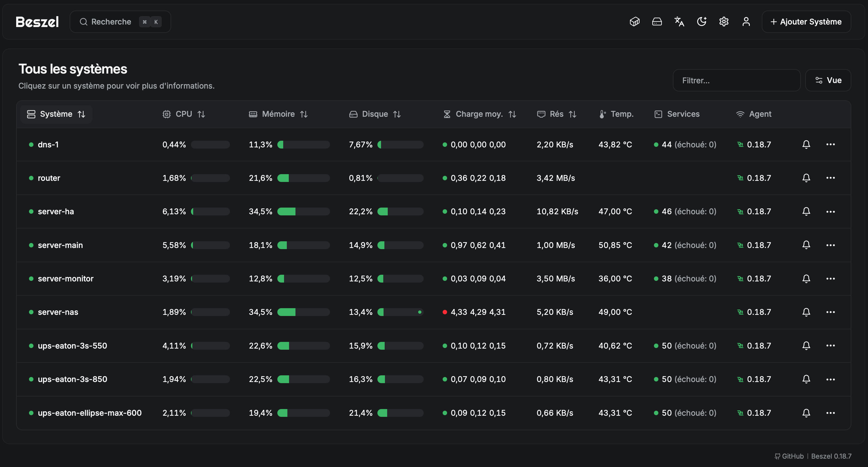Viewport: 868px width, 467px height.
Task: Click alert bell for ups-eaton-3s-850
Action: coord(806,379)
